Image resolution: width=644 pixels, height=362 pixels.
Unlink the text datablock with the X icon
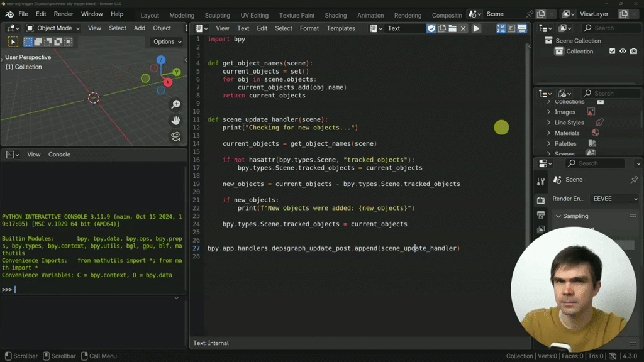click(464, 28)
